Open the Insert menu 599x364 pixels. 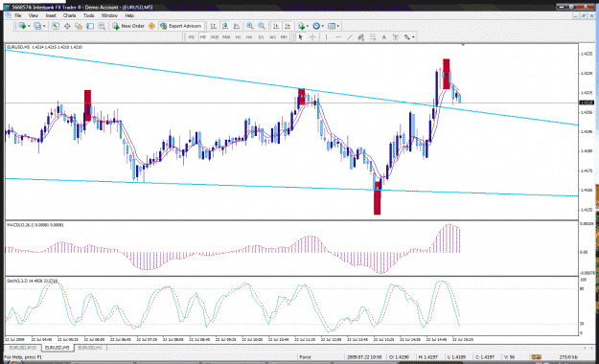tap(51, 15)
